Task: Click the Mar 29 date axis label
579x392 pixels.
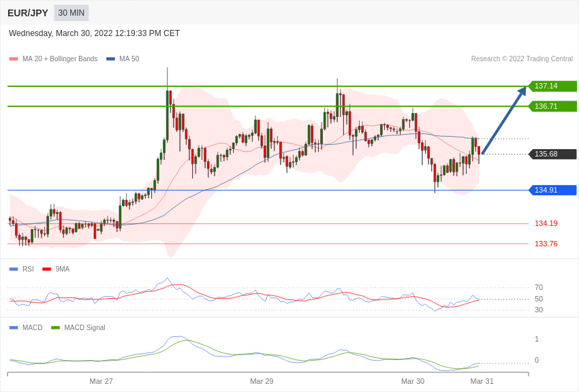Action: (262, 381)
